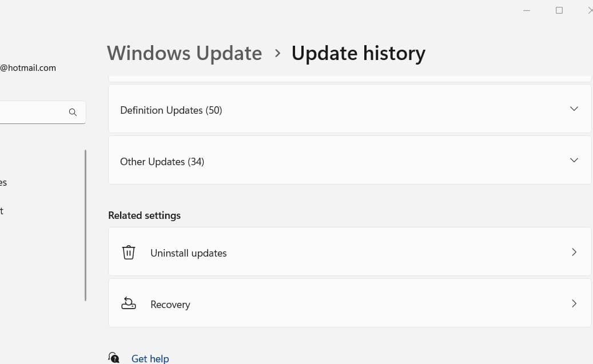Go back to Windows Update via breadcrumb

tap(184, 53)
